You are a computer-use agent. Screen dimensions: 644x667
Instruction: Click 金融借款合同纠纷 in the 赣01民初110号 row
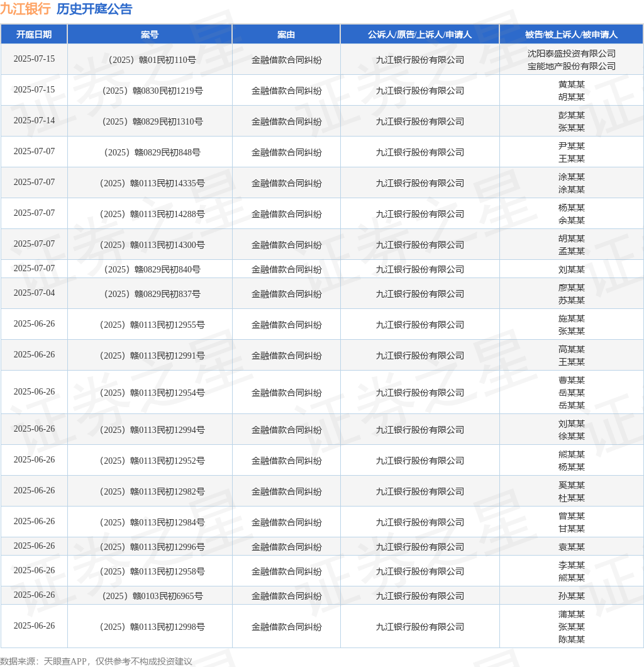coord(286,60)
